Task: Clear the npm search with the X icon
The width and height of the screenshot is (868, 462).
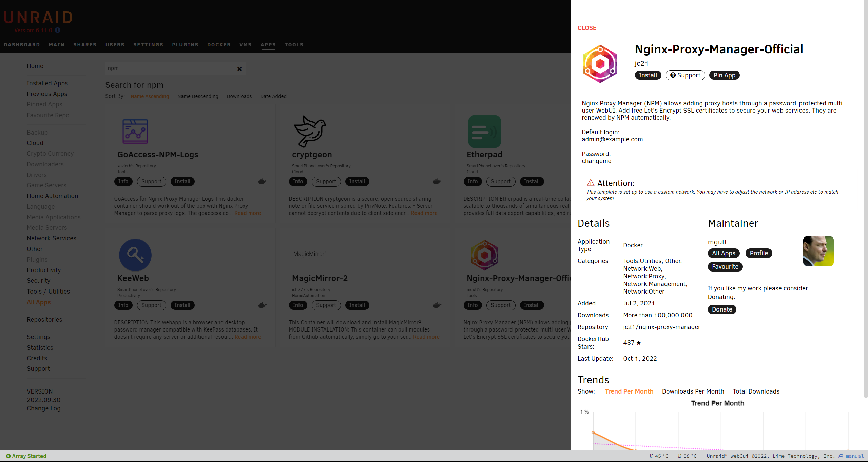Action: 239,69
